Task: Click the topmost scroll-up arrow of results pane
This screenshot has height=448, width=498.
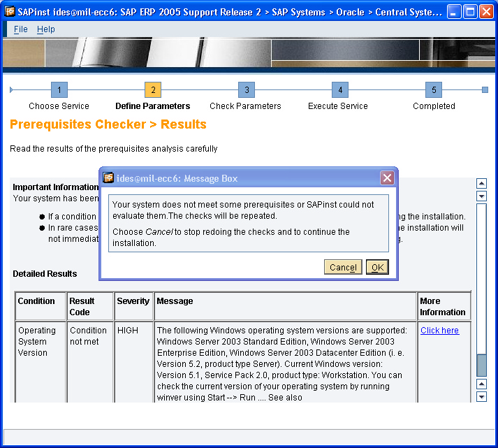Action: 481,184
